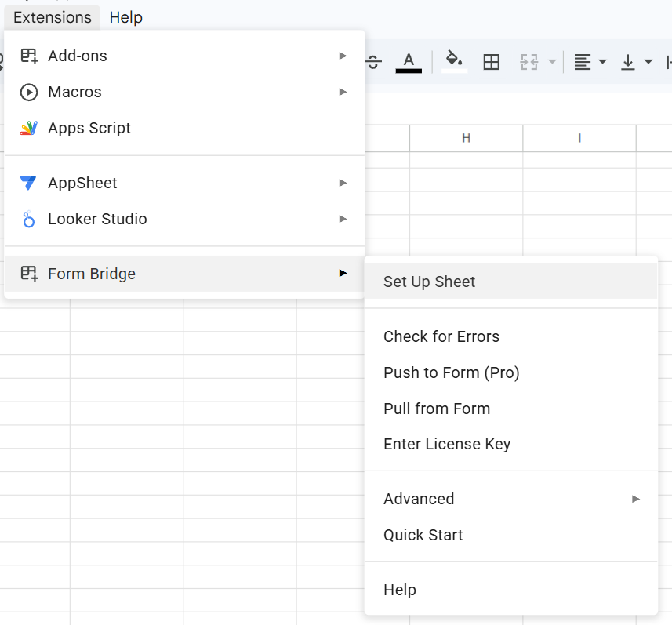Open Enter License Key option
This screenshot has width=672, height=625.
click(510, 445)
